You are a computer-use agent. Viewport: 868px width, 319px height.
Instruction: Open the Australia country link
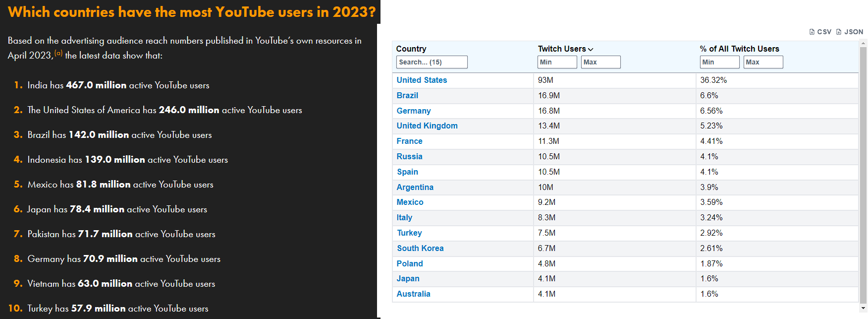[414, 294]
